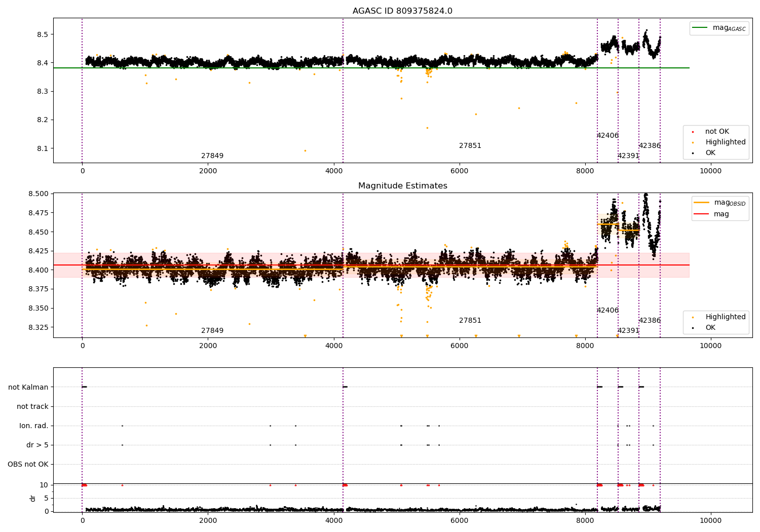
Task: Click the 'not Kalman' row label
Action: tap(28, 388)
